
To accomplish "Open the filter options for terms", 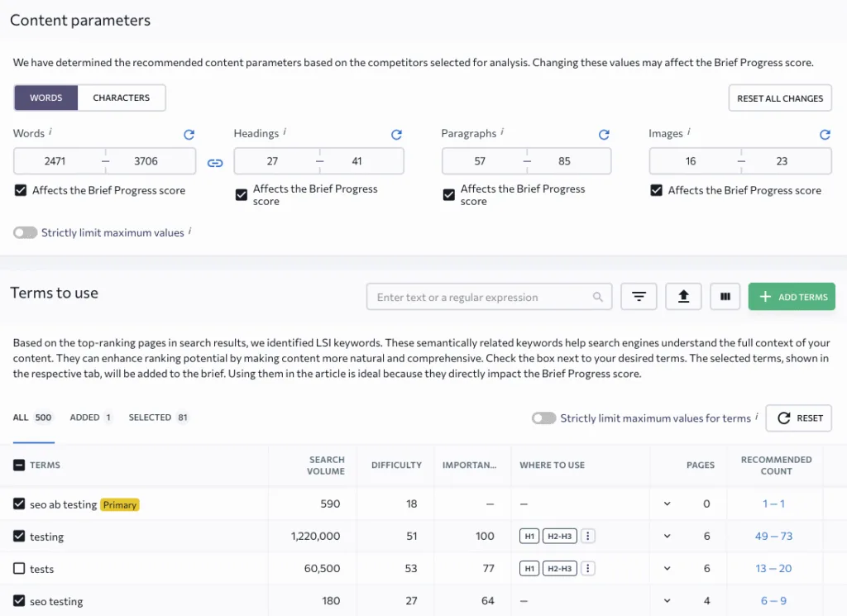I will point(639,296).
